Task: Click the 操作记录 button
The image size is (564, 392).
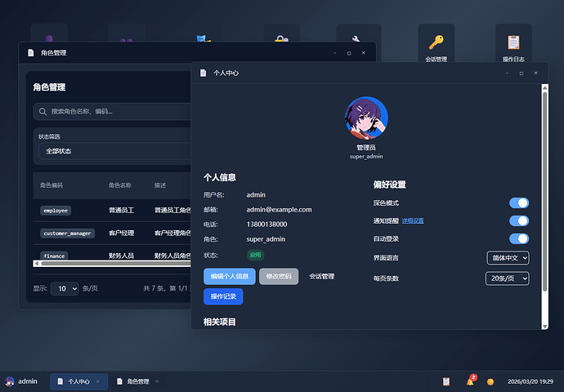Action: tap(223, 296)
